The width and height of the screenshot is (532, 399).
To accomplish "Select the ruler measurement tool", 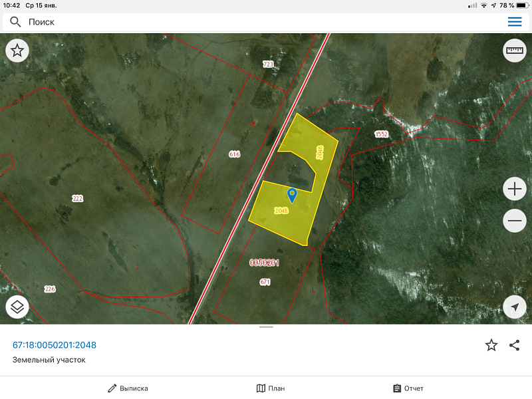I will click(515, 50).
